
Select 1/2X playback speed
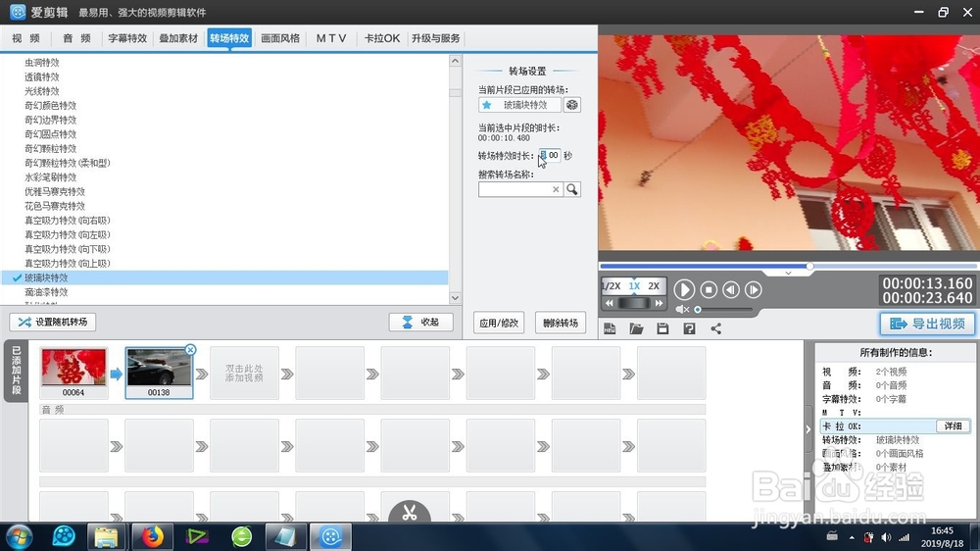coord(612,286)
